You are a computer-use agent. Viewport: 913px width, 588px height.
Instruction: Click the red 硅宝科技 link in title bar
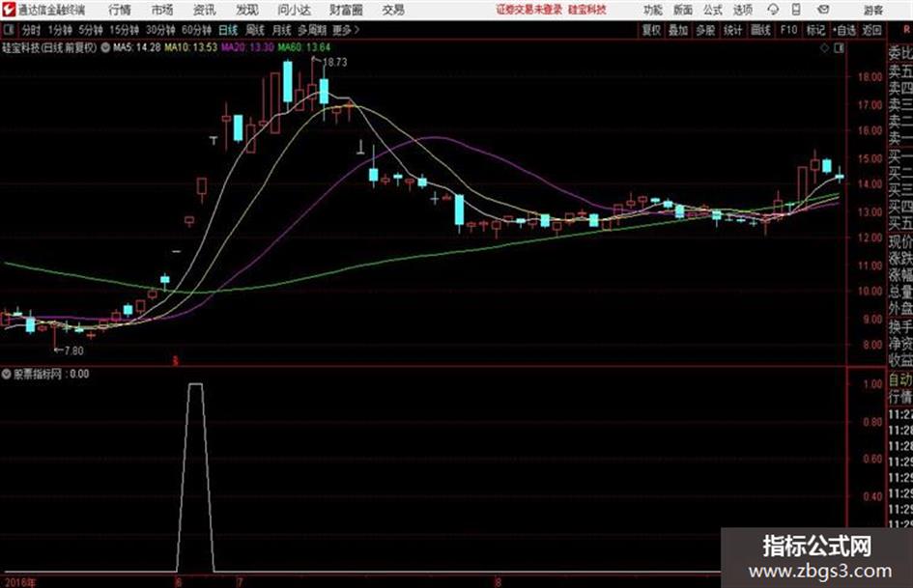click(x=587, y=10)
